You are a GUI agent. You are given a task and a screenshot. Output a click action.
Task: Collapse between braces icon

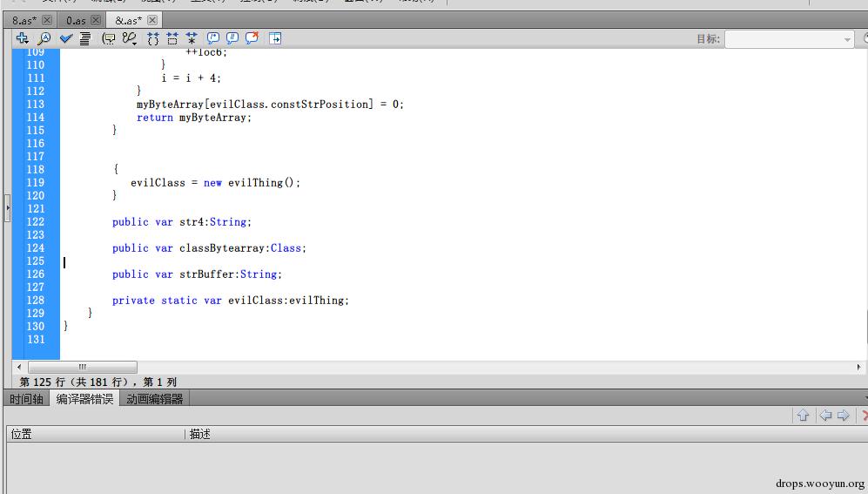point(152,37)
